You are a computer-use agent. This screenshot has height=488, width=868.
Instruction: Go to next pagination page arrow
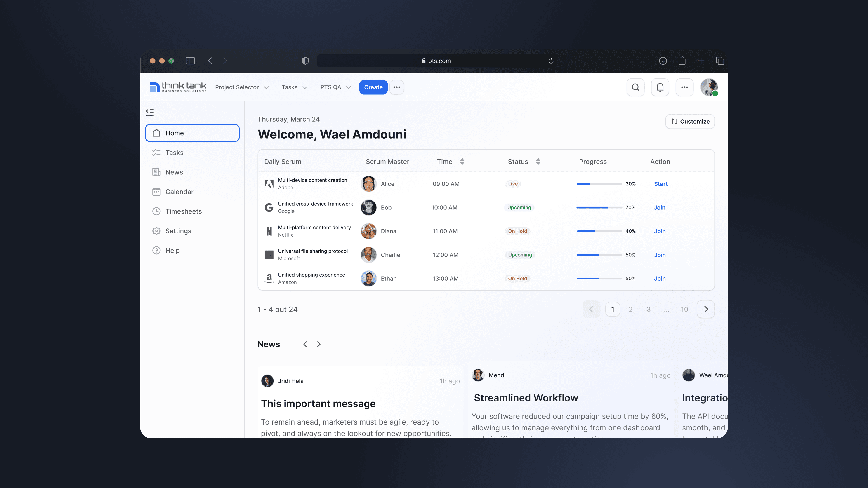coord(705,309)
